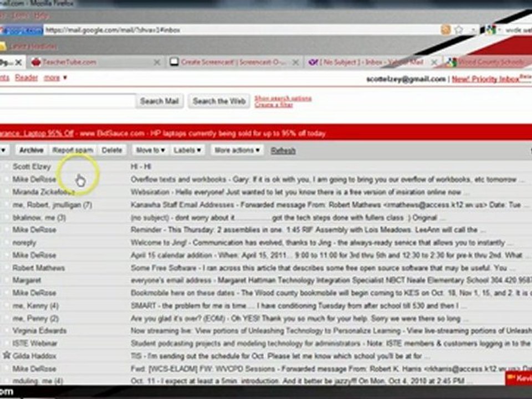Open the Latest Headlines bookmark folder

click(x=29, y=46)
